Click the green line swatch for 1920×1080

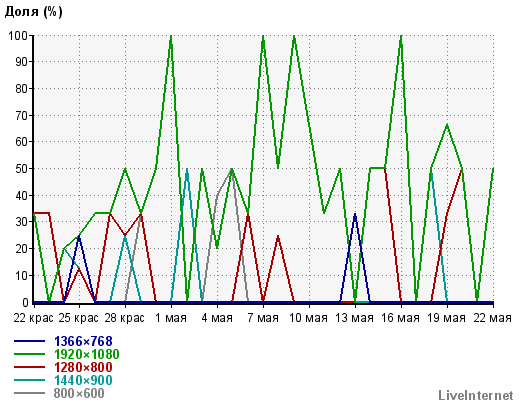[29, 354]
